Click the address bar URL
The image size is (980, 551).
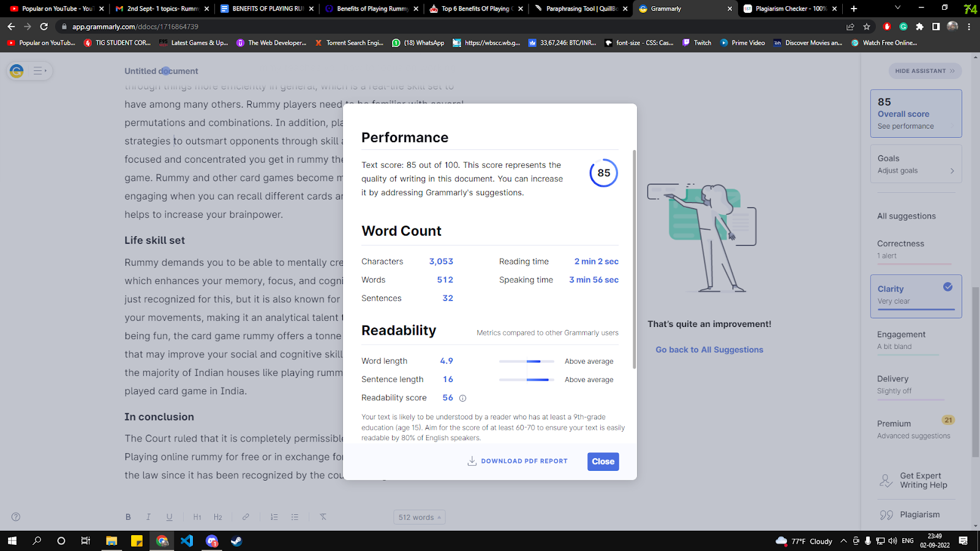135,27
